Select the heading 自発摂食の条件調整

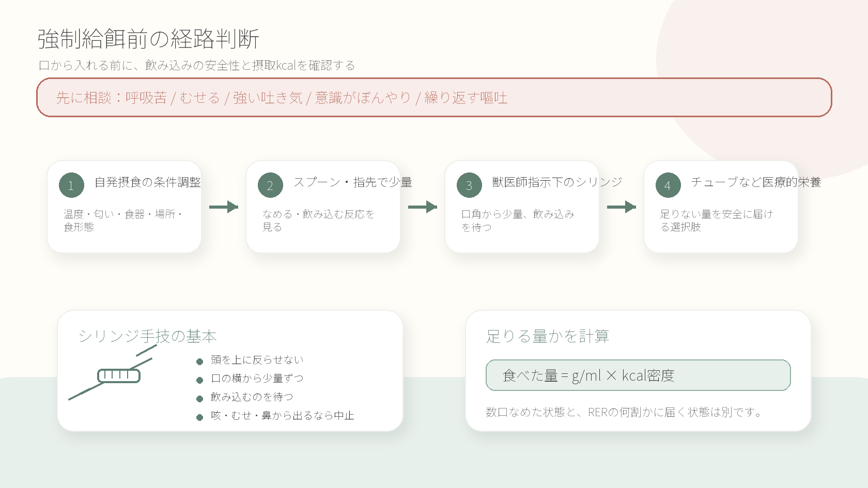click(x=148, y=182)
